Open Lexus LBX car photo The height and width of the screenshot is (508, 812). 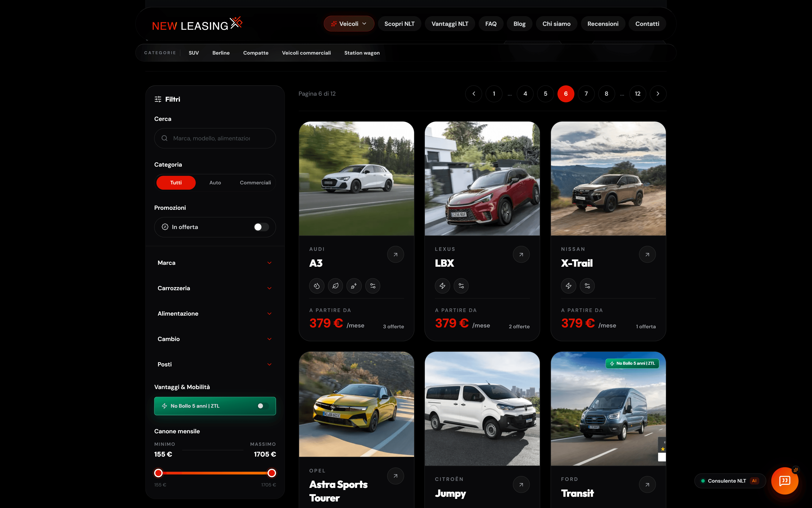pos(482,179)
